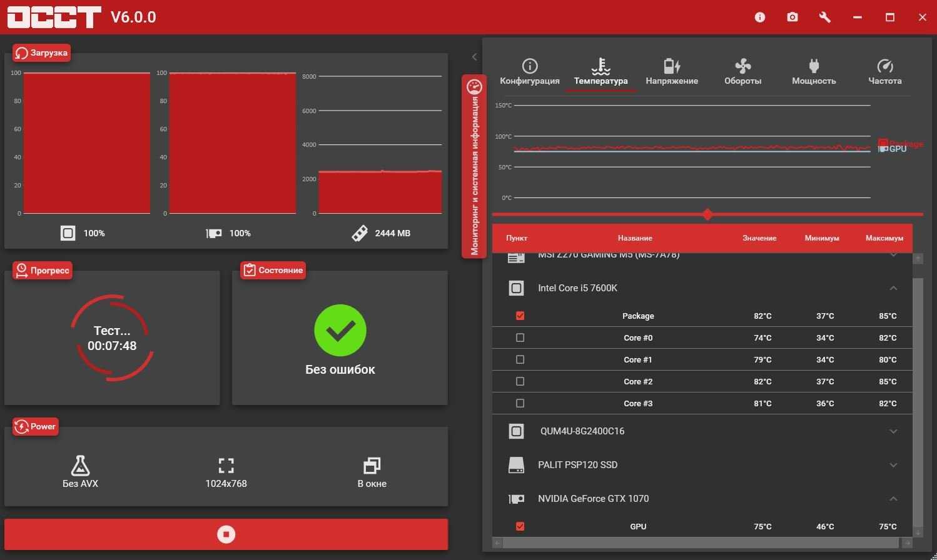Click the Мониторинг gauge icon on sidebar
This screenshot has width=937, height=560.
pyautogui.click(x=474, y=87)
